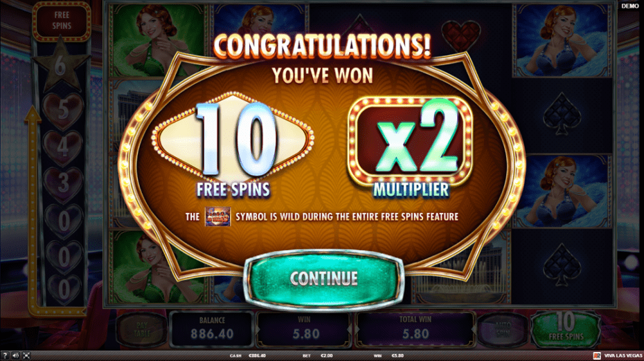The width and height of the screenshot is (644, 361).
Task: Click the Total Win display panel
Action: 415,329
